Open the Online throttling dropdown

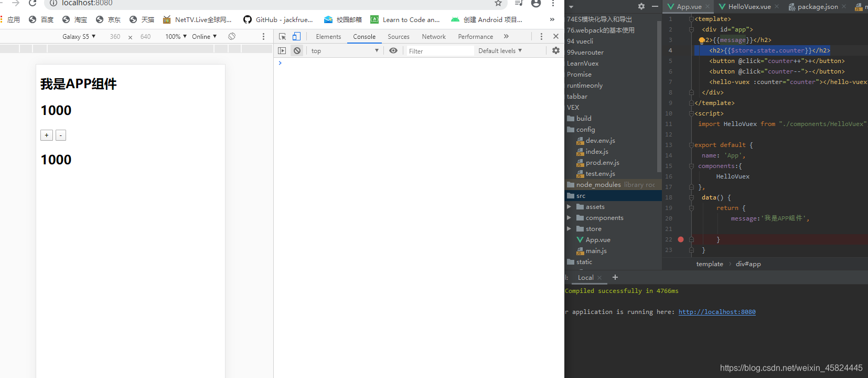pyautogui.click(x=204, y=36)
